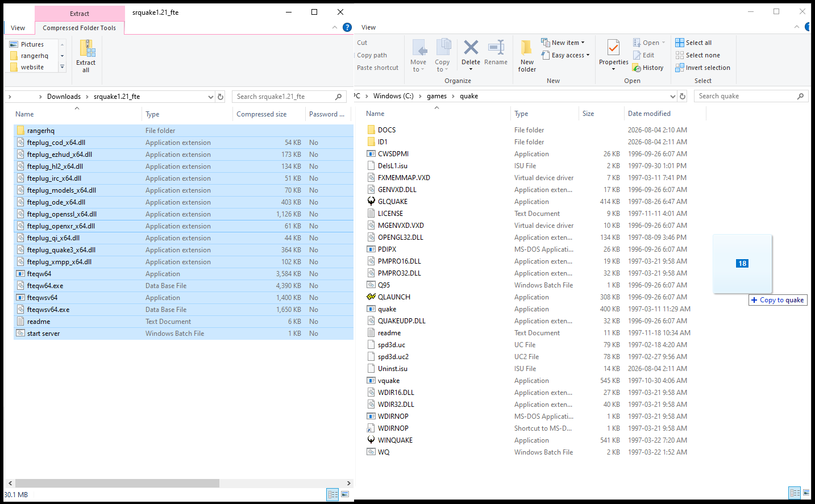Click the website destination in Extract To list
The height and width of the screenshot is (504, 815).
pyautogui.click(x=32, y=67)
